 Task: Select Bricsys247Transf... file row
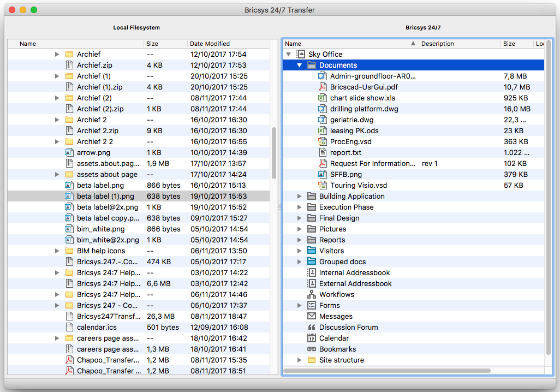139,316
